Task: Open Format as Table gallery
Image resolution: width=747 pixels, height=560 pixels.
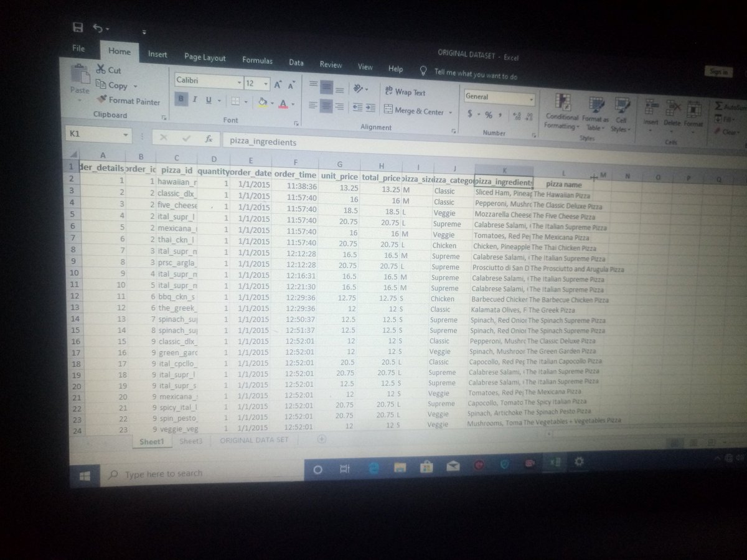Action: click(x=596, y=114)
